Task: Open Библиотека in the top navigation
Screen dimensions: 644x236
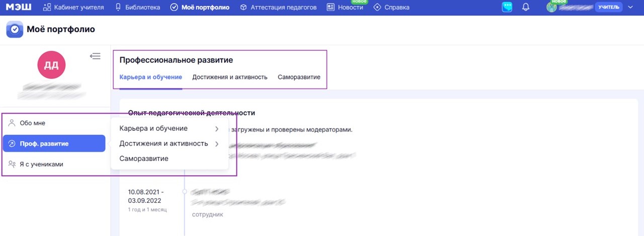Action: click(x=138, y=7)
